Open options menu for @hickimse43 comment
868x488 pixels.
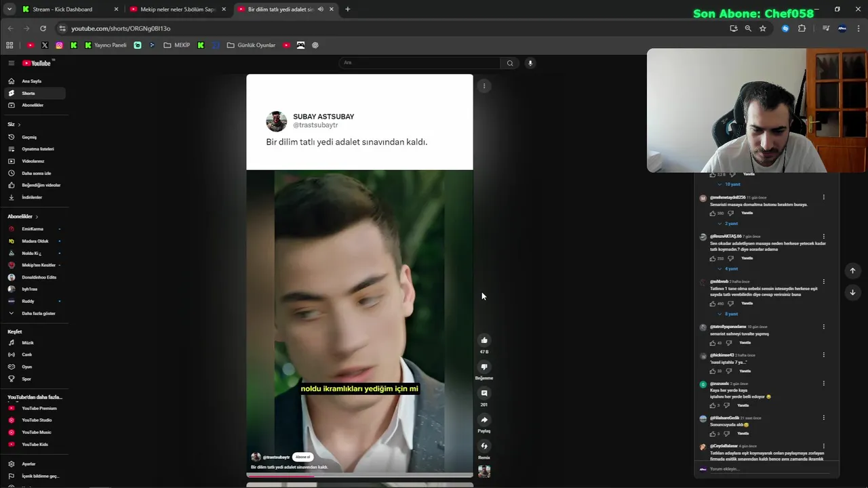[x=824, y=355]
